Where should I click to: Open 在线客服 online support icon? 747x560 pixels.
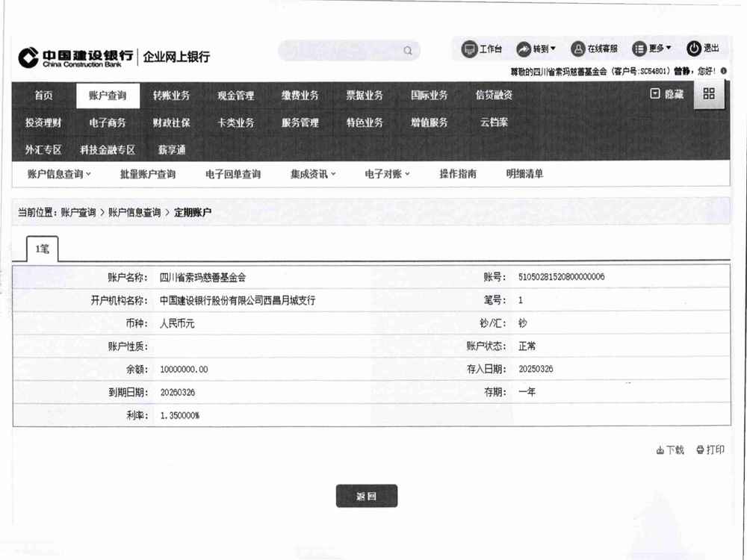[x=577, y=49]
